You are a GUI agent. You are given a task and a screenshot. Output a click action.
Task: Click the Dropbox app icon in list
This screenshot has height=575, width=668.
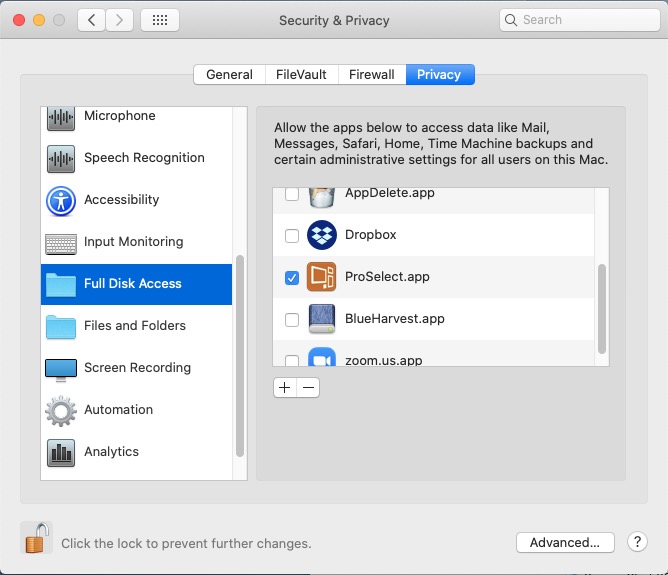tap(322, 235)
